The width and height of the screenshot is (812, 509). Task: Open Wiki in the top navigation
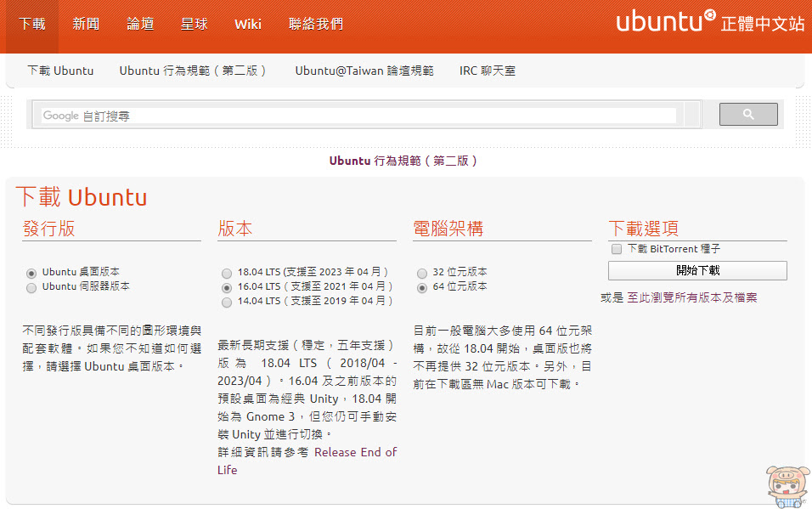tap(248, 24)
